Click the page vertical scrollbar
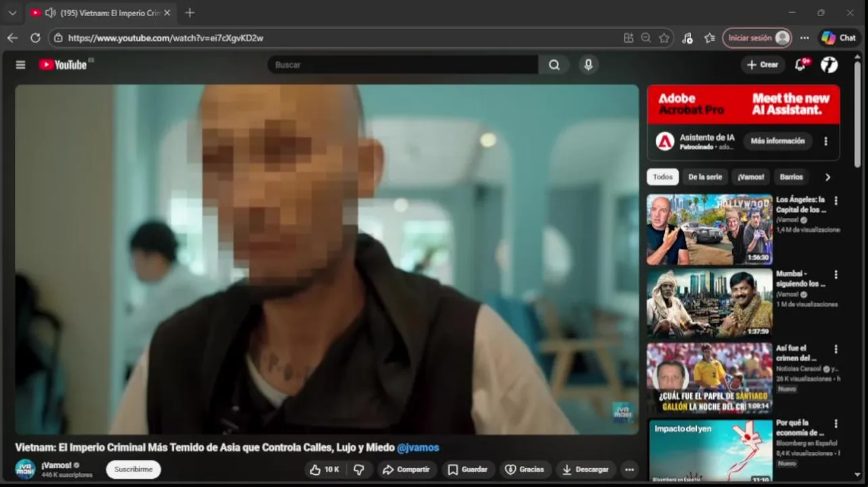 pos(858,115)
